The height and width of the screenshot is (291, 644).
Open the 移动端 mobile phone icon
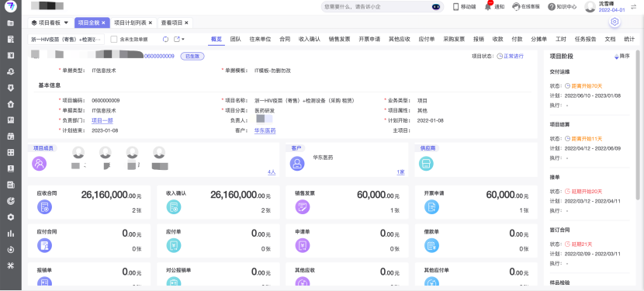click(x=455, y=6)
